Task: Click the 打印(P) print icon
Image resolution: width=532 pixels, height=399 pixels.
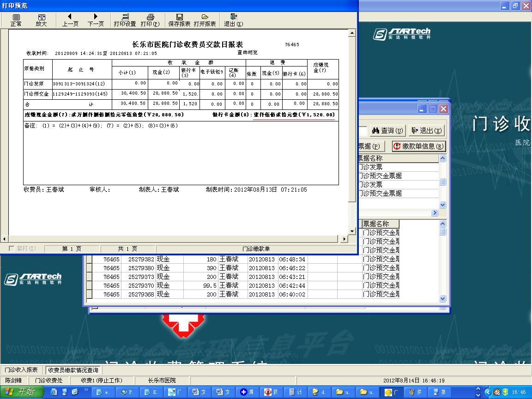Action: (150, 20)
